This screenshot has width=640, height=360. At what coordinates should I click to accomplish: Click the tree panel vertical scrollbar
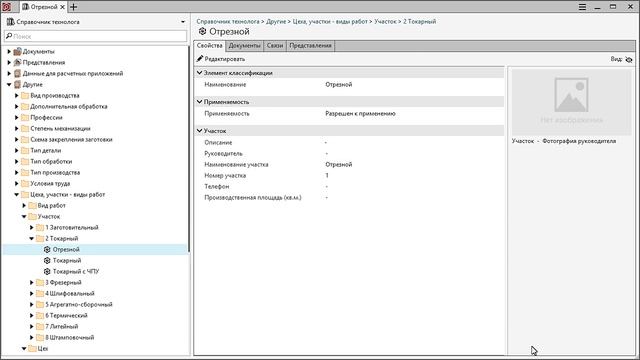[x=189, y=149]
